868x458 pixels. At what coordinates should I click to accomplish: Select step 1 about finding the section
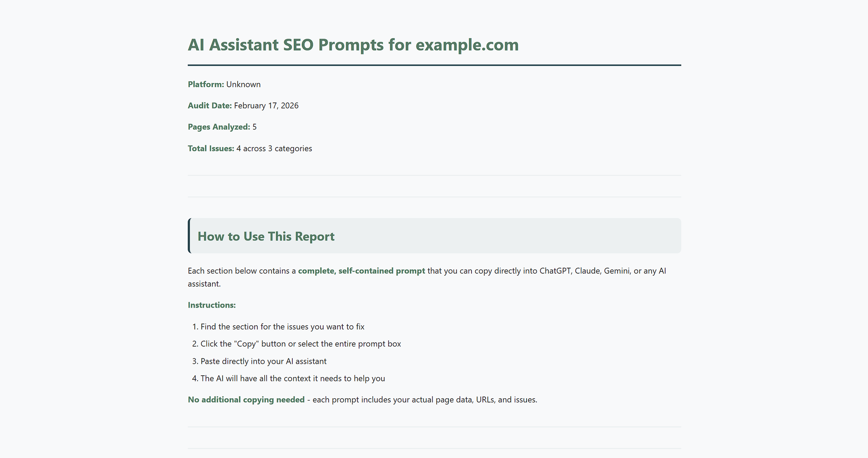pyautogui.click(x=282, y=326)
